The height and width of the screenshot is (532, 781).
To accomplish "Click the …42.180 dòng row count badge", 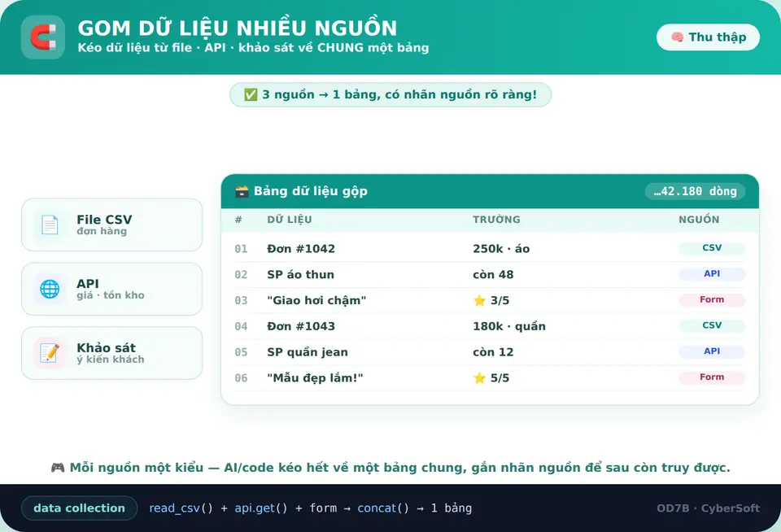I will tap(695, 191).
